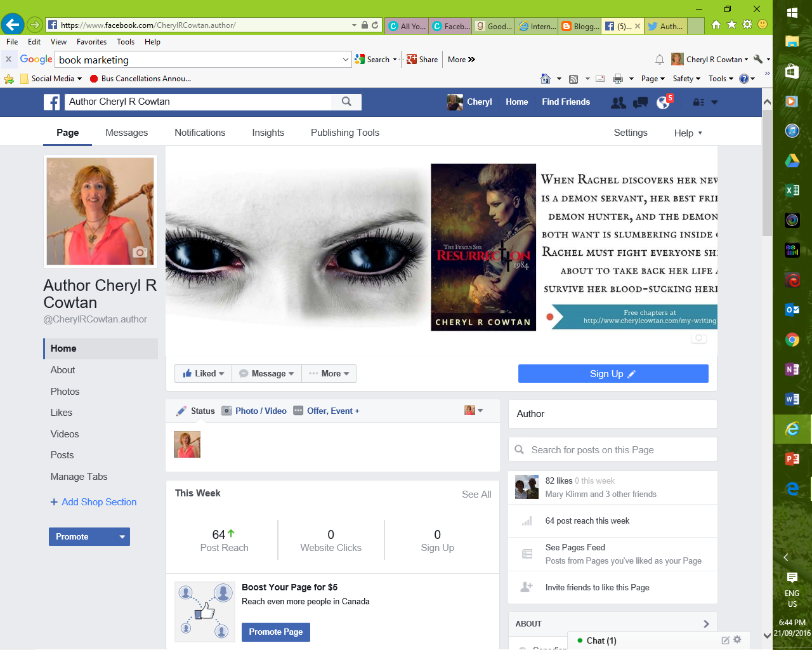Click the browser Forward arrow button
The width and height of the screenshot is (812, 650).
pos(35,25)
